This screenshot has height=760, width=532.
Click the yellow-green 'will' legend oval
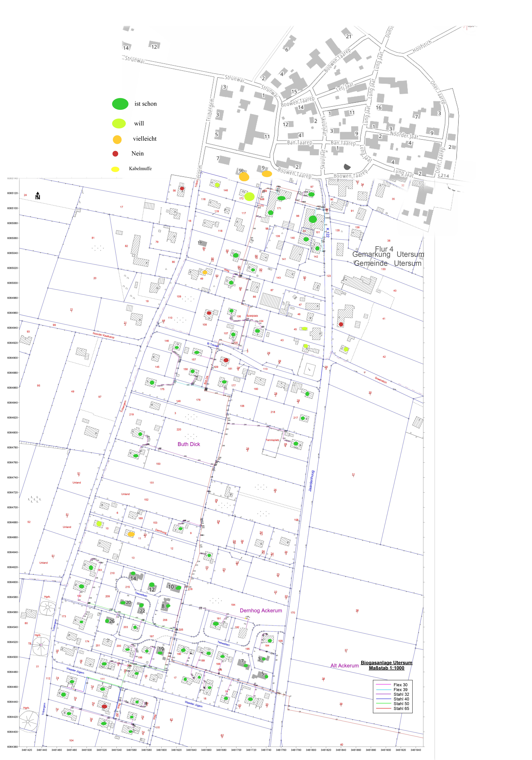(119, 124)
